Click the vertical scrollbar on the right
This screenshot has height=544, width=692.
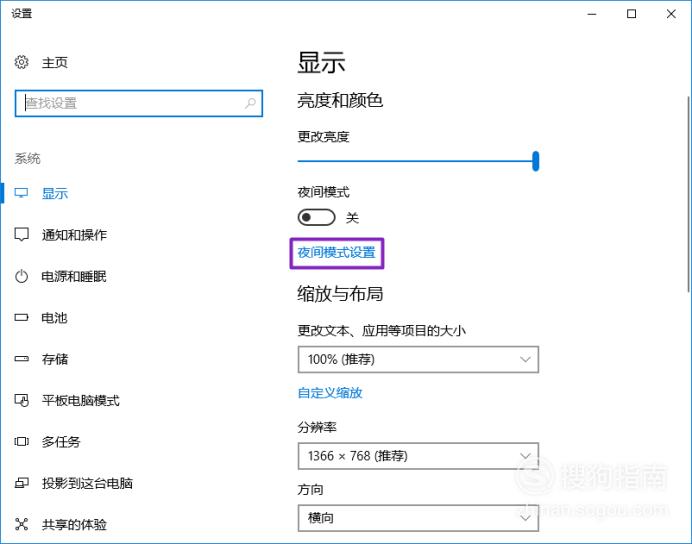tap(688, 194)
